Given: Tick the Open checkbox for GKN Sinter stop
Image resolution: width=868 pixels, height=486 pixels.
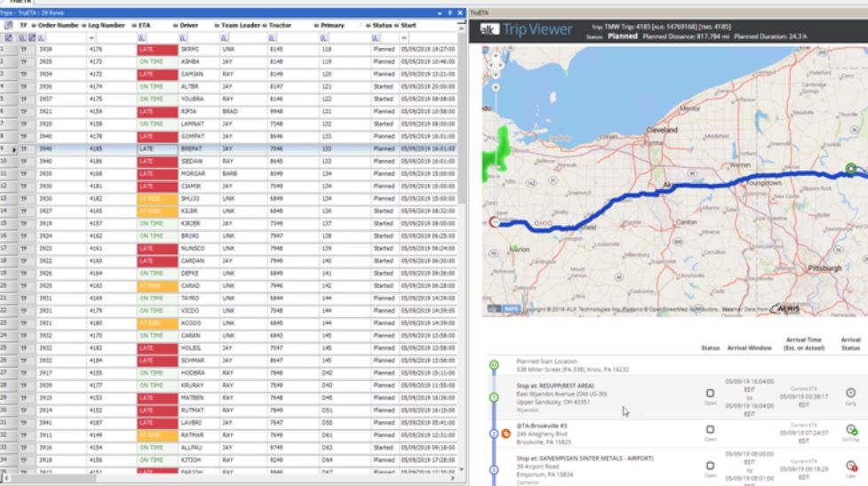Looking at the screenshot, I should click(710, 466).
